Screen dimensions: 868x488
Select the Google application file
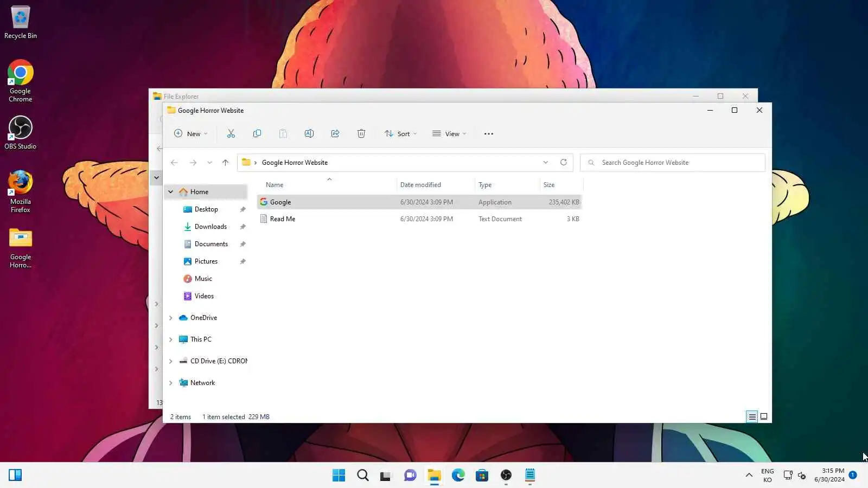pos(419,202)
